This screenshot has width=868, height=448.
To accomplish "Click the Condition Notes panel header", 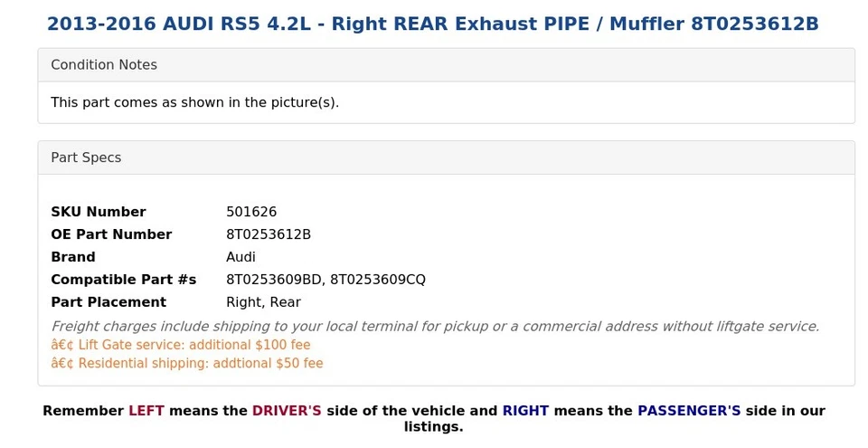I will (104, 65).
